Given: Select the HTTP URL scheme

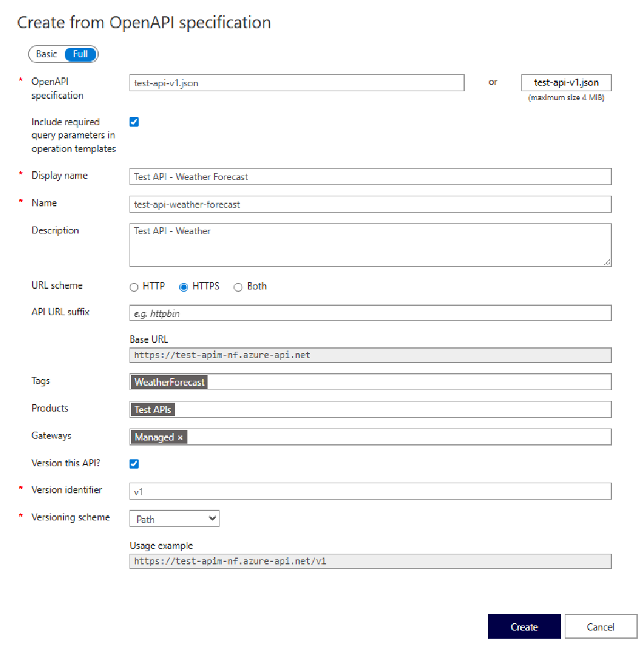Looking at the screenshot, I should pyautogui.click(x=134, y=287).
